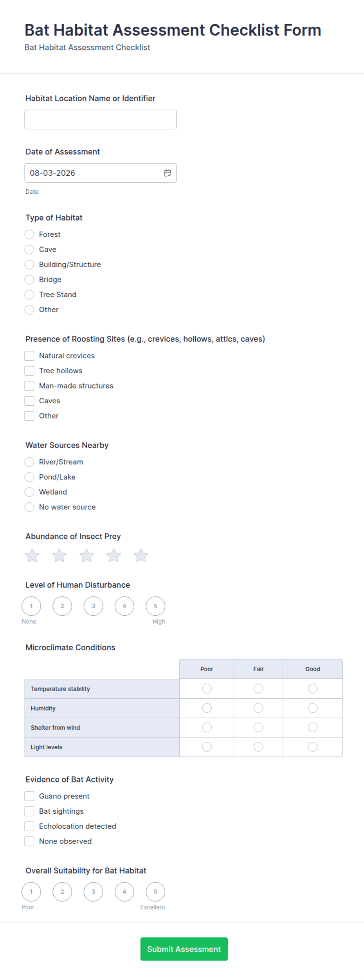Click the Submit Assessment button
This screenshot has width=364, height=980.
[x=184, y=949]
